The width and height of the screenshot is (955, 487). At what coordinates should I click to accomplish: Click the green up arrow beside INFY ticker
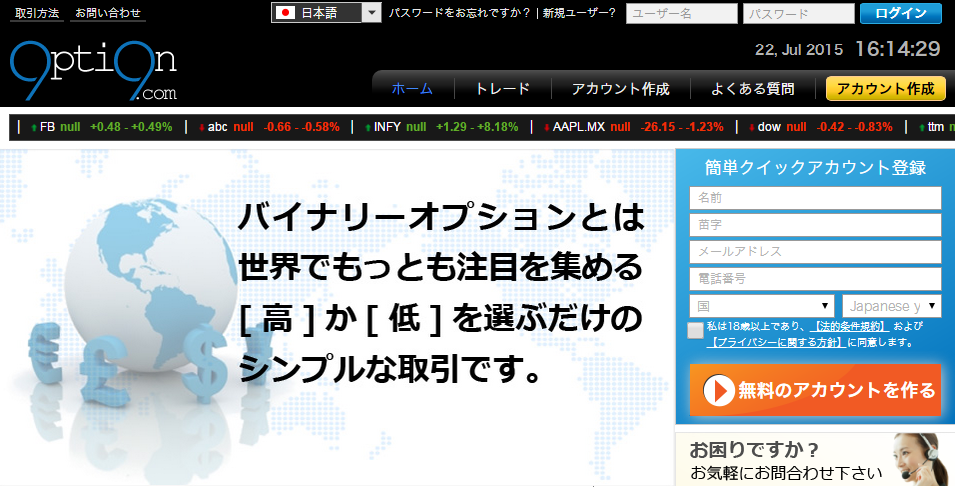[x=368, y=127]
